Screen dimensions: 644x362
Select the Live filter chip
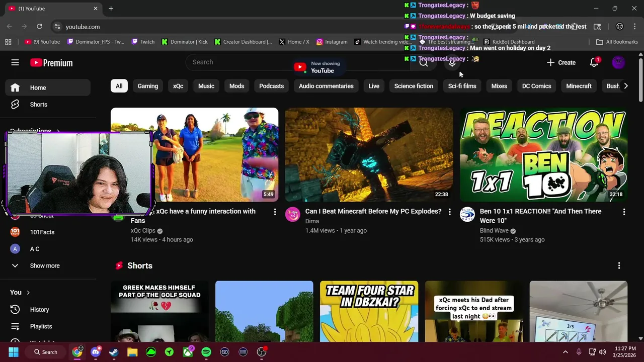point(374,86)
